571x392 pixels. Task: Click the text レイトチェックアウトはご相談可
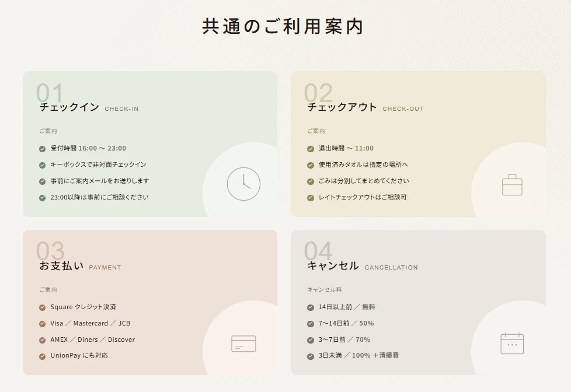(363, 197)
